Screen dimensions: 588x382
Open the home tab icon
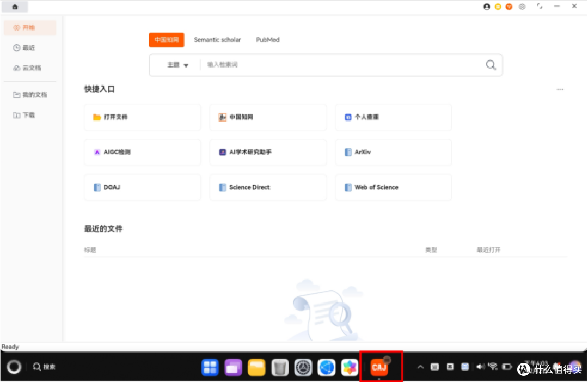tap(15, 7)
